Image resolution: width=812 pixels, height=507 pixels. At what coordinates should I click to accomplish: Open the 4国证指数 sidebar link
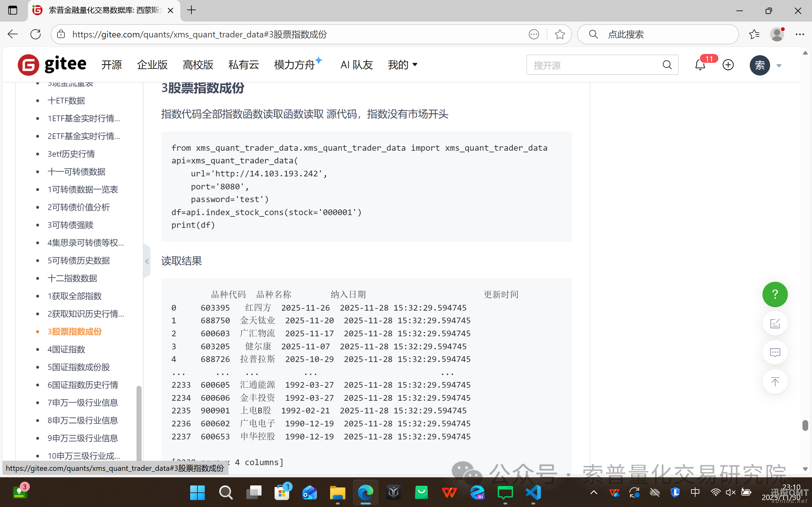[x=66, y=349]
